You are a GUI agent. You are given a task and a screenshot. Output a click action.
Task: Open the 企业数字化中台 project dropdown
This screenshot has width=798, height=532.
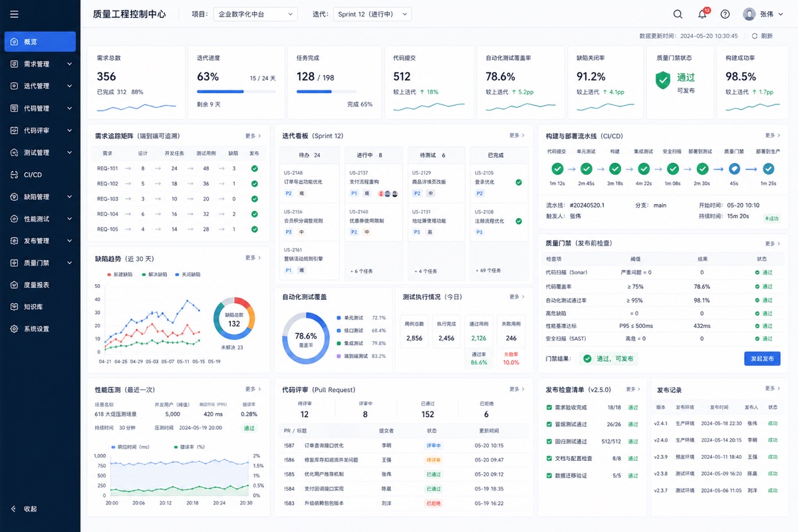pyautogui.click(x=255, y=14)
